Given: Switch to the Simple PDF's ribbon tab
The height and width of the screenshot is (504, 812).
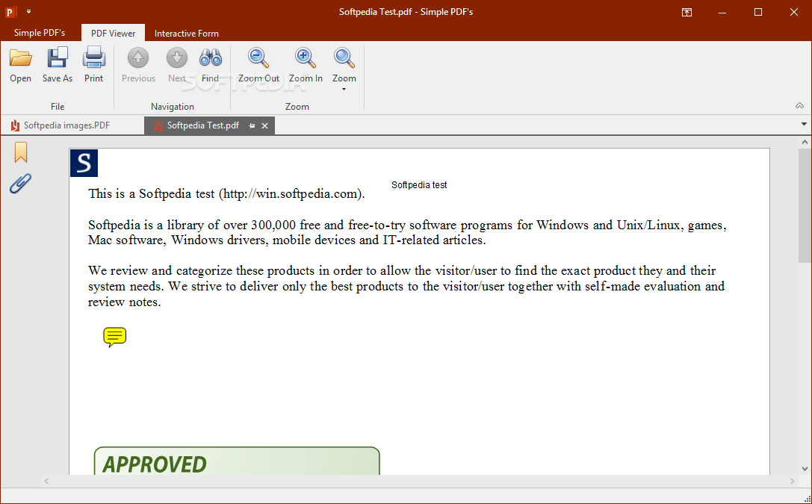Looking at the screenshot, I should [x=40, y=33].
